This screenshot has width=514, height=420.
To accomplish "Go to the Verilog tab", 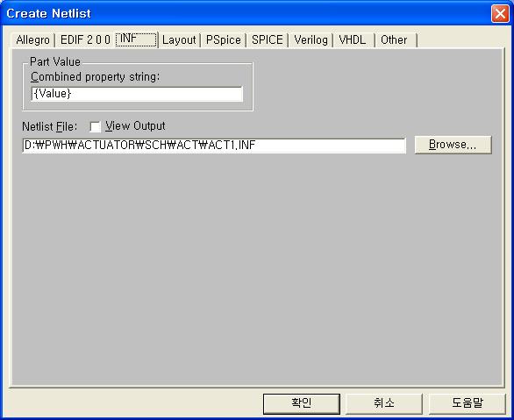I will pos(311,40).
